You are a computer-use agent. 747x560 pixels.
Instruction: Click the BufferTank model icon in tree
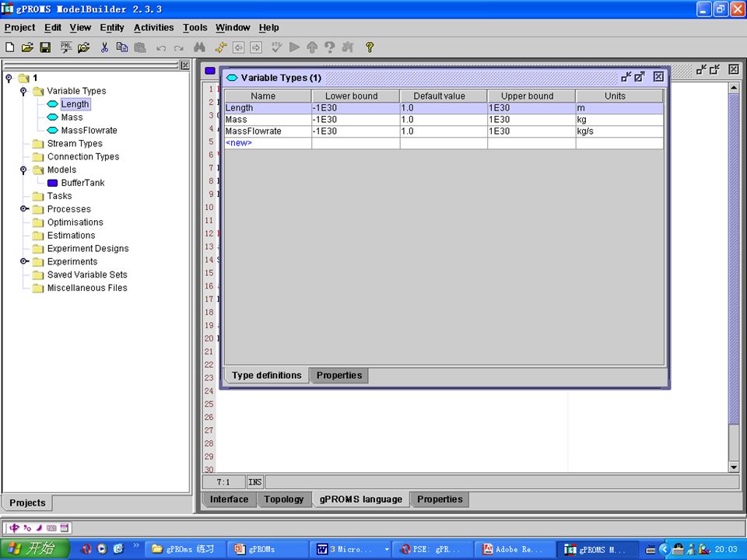pos(52,183)
